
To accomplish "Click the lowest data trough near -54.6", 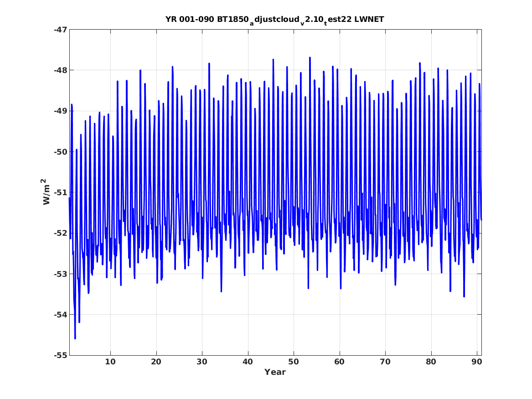I will point(75,338).
